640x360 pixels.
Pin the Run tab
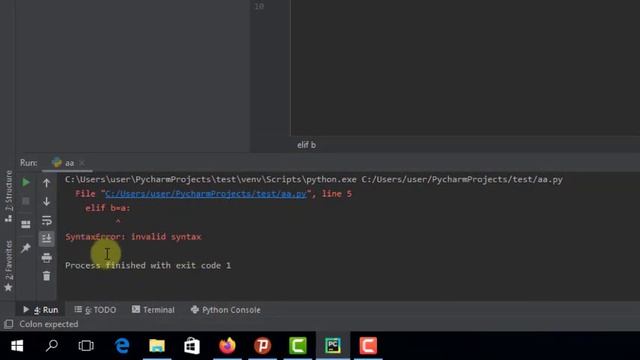26,247
